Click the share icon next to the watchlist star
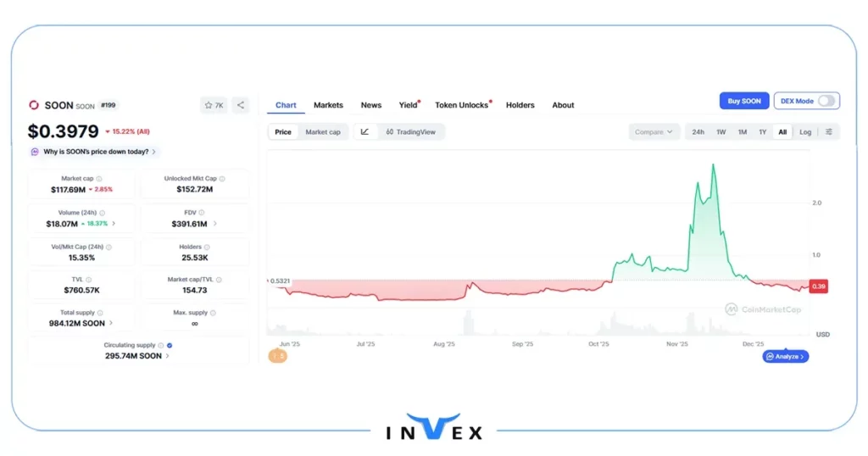Viewport: 868px width, 456px height. click(x=241, y=105)
